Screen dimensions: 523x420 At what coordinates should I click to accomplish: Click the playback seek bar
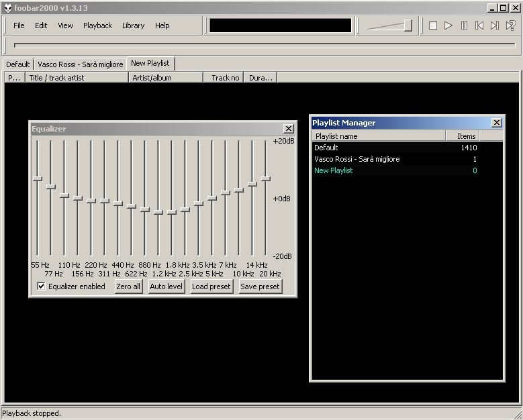tap(265, 46)
